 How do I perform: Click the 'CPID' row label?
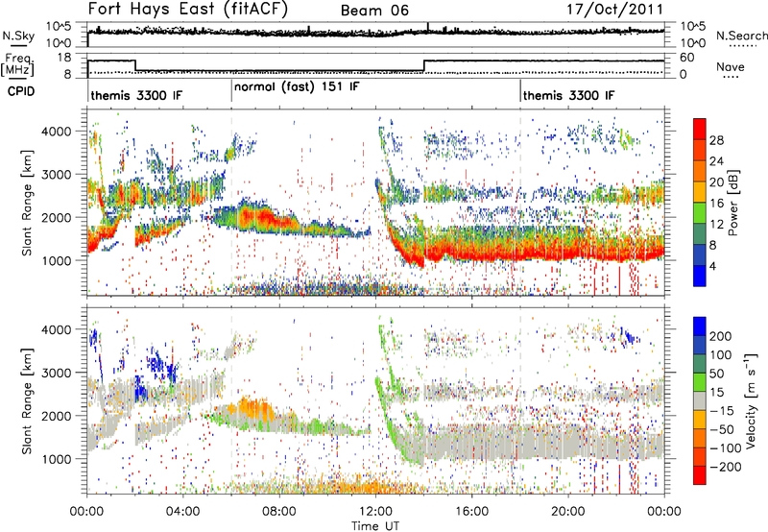coord(21,91)
